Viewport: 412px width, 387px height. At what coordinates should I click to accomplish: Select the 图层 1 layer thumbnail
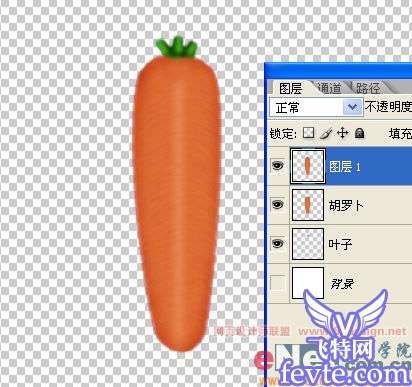308,166
